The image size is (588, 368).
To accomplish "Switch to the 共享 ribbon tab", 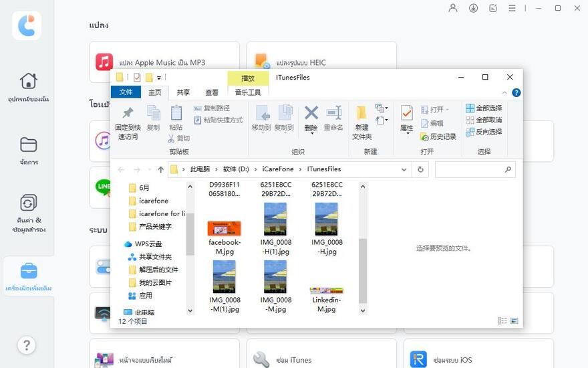I will click(x=183, y=92).
